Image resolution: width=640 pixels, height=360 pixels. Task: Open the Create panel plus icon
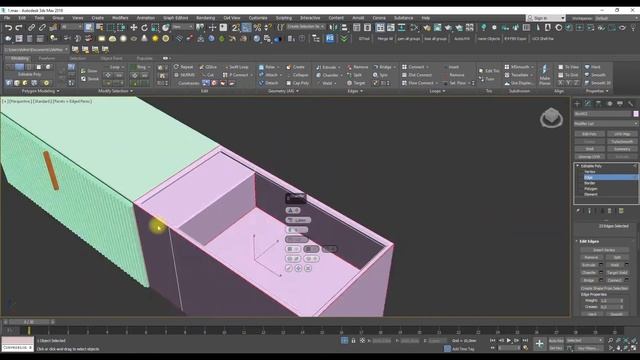(x=577, y=104)
